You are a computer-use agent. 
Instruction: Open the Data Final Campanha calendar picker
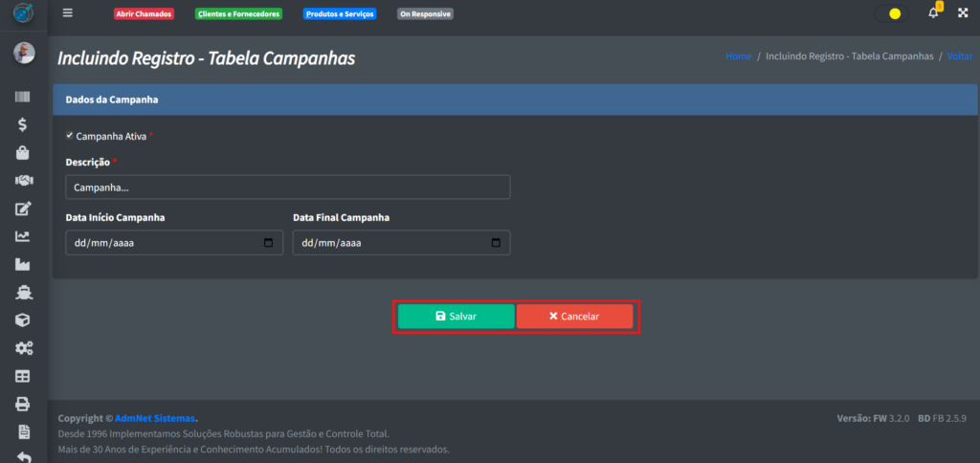(496, 243)
